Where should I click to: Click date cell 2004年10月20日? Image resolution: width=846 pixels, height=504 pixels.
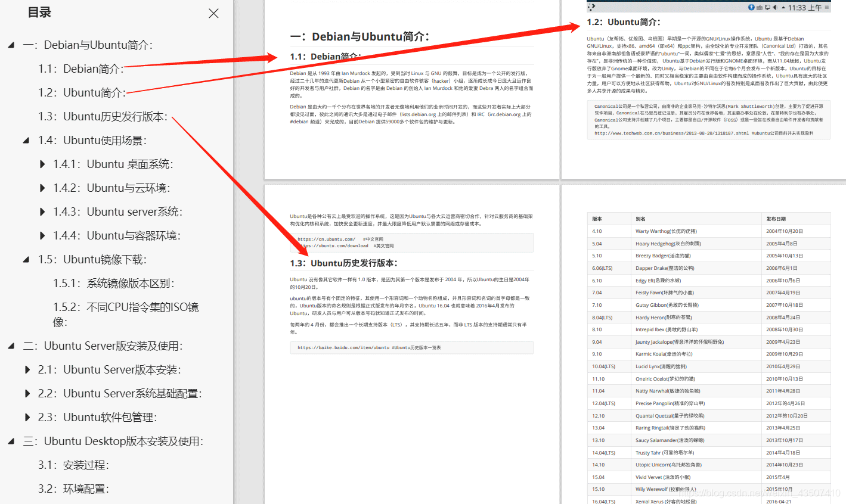coord(785,231)
